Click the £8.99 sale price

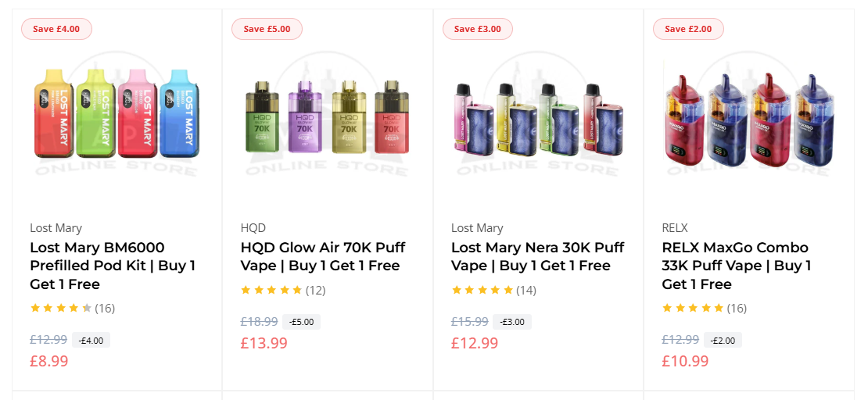pos(49,361)
